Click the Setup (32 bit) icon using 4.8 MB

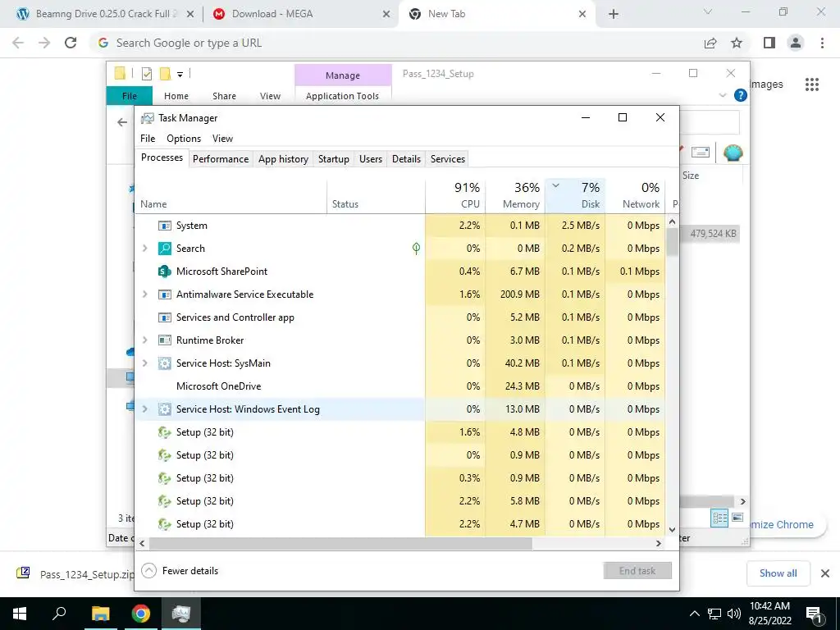tap(164, 432)
